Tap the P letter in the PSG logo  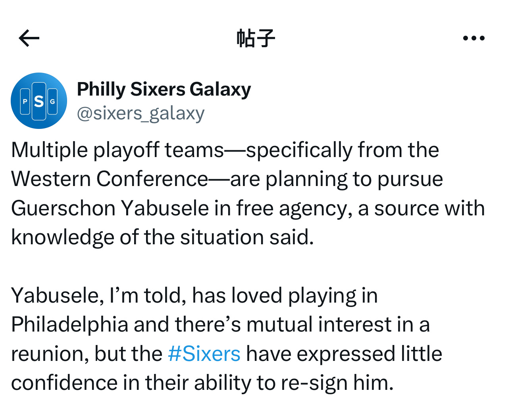tap(25, 102)
